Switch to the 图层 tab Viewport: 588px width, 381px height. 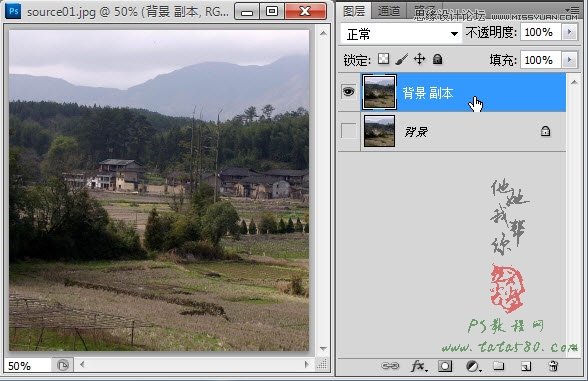(x=354, y=11)
